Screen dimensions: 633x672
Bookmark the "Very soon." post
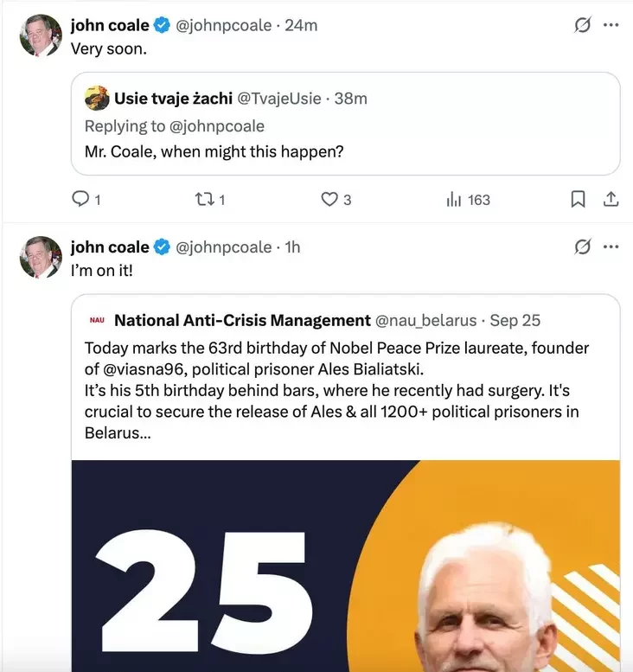[x=578, y=200]
